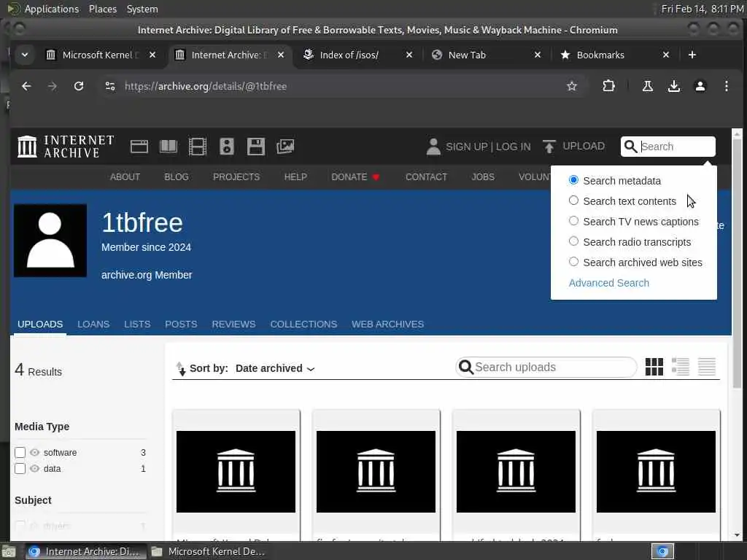Close the Index of /isos/ tab
This screenshot has width=747, height=560.
(409, 55)
